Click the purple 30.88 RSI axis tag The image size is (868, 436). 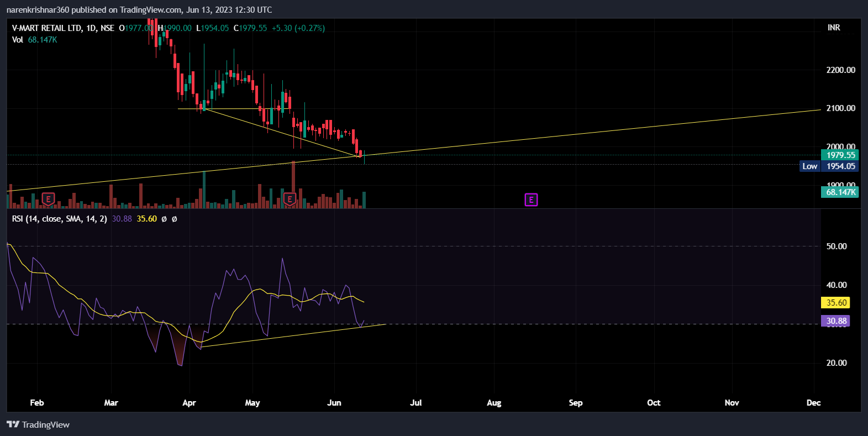[836, 321]
